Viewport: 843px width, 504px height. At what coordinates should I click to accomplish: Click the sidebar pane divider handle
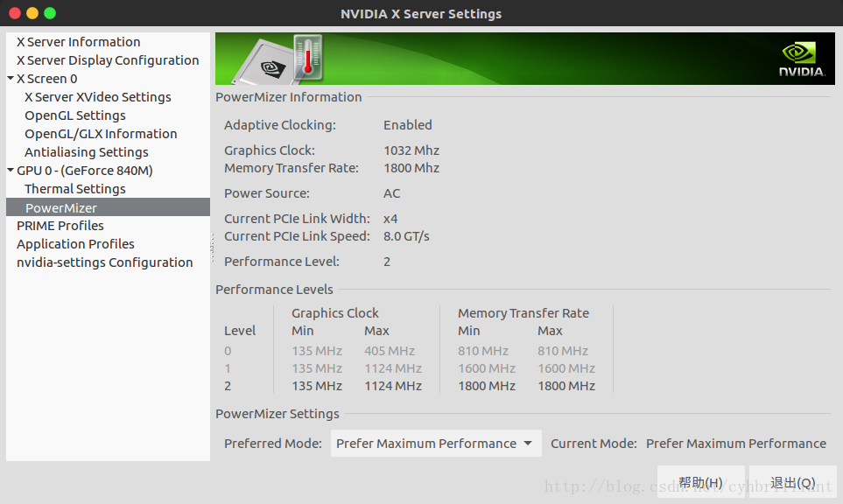click(x=213, y=247)
